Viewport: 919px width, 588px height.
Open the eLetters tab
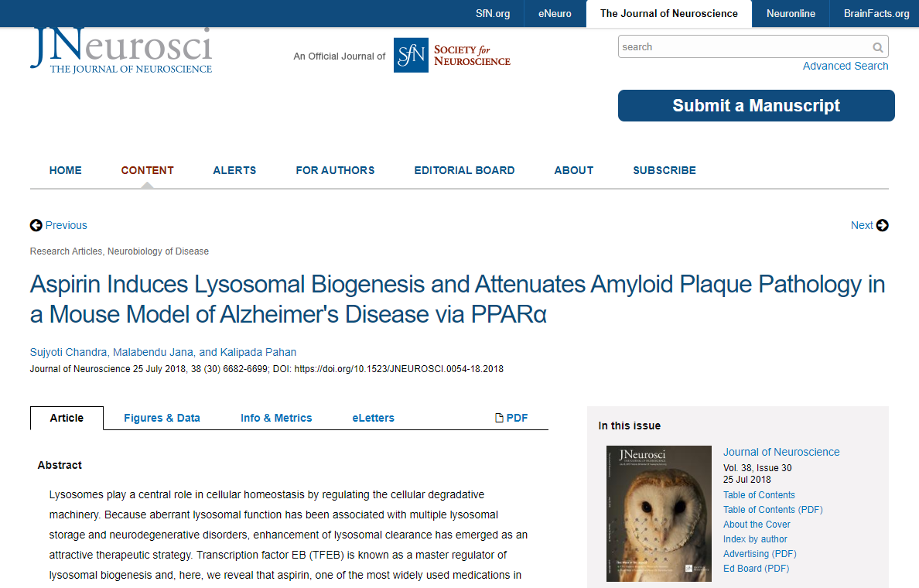[373, 418]
